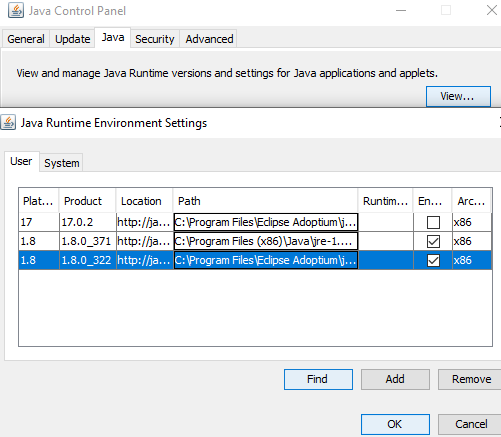501x437 pixels.
Task: Select the product cell 1.8.0_371
Action: (88, 241)
